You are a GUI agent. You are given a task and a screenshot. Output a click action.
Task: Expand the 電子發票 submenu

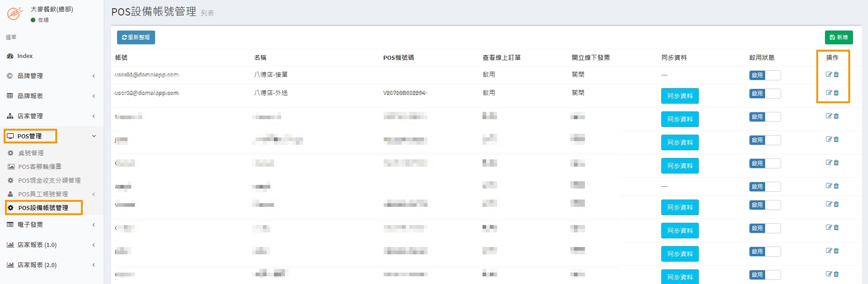94,225
